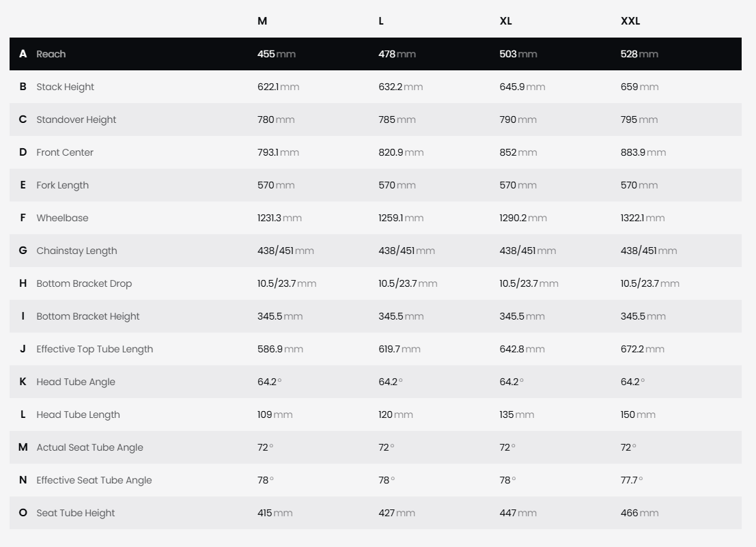The height and width of the screenshot is (547, 756).
Task: Select the Reach row label
Action: pyautogui.click(x=51, y=54)
